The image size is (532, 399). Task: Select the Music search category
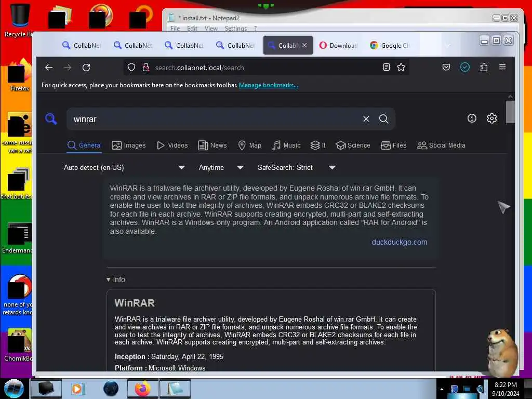[286, 145]
